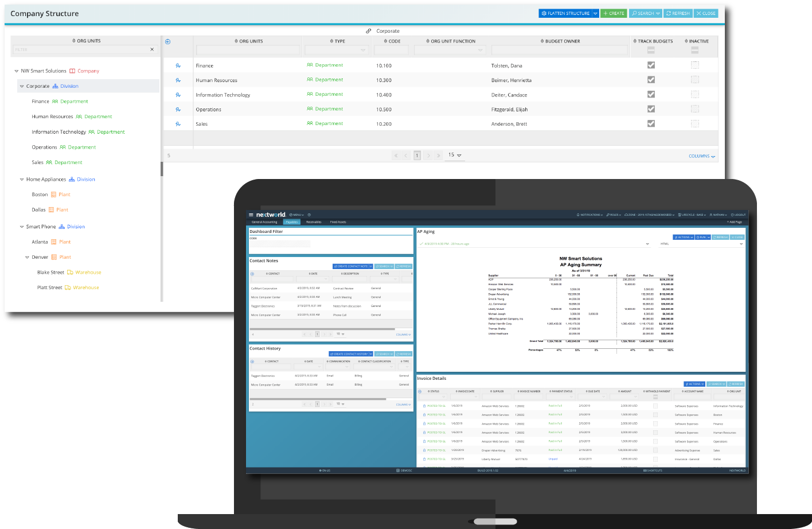This screenshot has height=529, width=812.
Task: Collapse the Corporate division node
Action: (22, 86)
